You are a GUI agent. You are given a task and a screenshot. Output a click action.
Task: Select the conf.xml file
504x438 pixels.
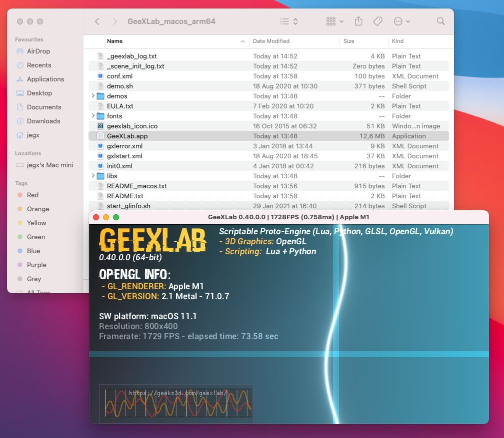268,76
